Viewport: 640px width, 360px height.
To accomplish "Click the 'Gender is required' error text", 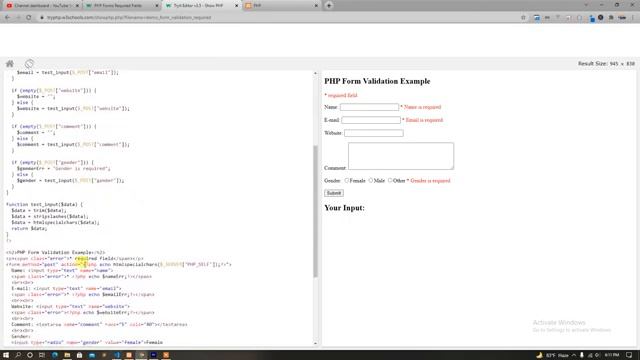I will coord(430,180).
